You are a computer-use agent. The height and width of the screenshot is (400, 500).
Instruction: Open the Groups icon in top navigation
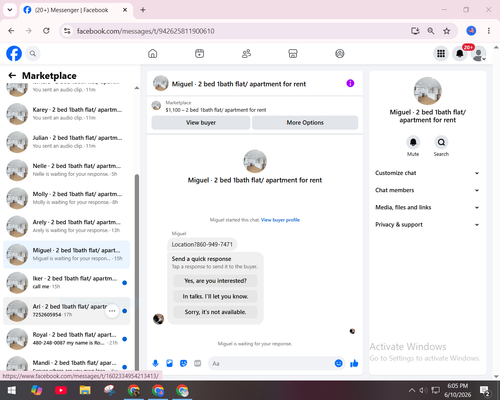pos(340,53)
